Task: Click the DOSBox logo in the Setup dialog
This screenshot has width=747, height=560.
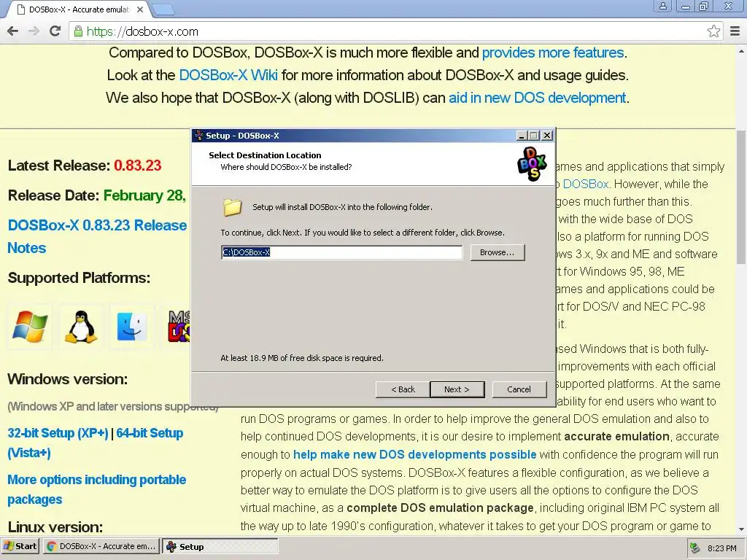Action: click(532, 164)
